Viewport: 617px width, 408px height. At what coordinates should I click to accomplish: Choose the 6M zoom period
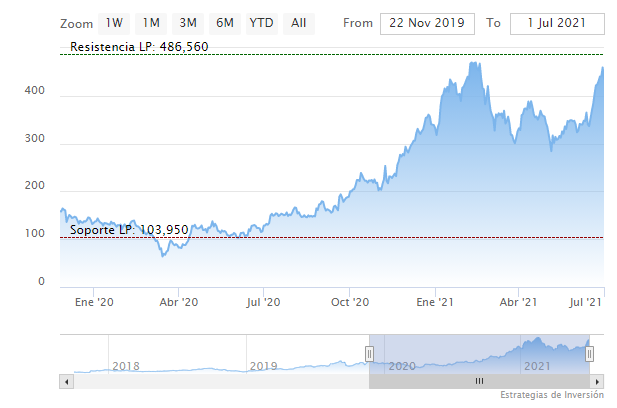pyautogui.click(x=225, y=23)
